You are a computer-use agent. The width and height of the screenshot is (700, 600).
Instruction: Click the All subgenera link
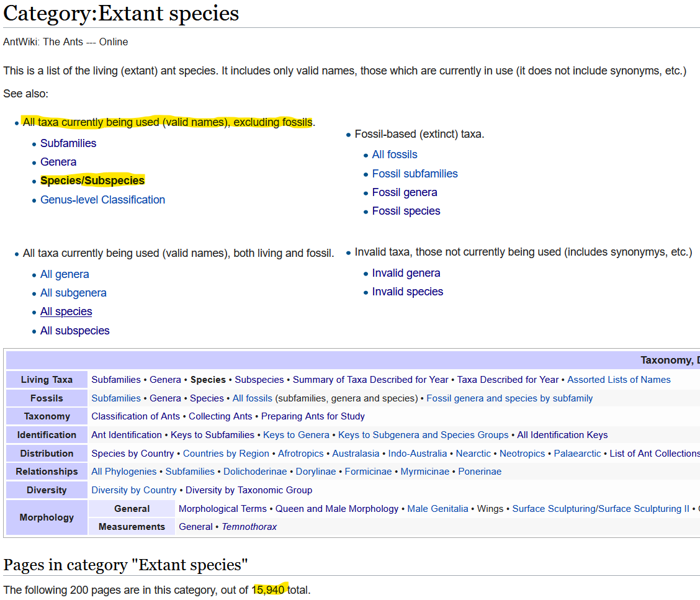coord(73,293)
